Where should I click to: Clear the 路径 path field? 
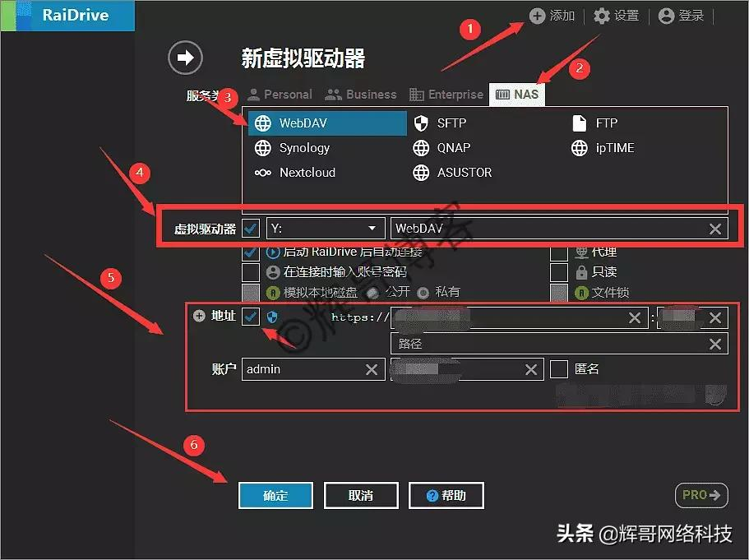tap(715, 344)
